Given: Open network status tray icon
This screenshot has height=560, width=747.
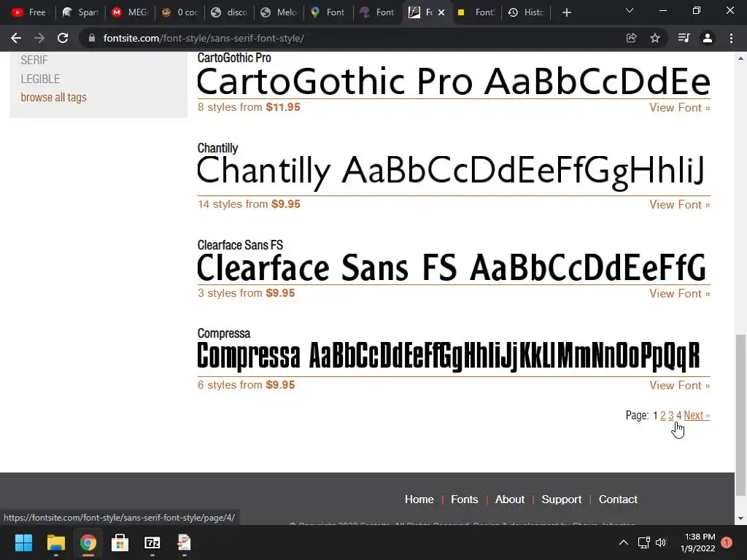Looking at the screenshot, I should coord(643,542).
